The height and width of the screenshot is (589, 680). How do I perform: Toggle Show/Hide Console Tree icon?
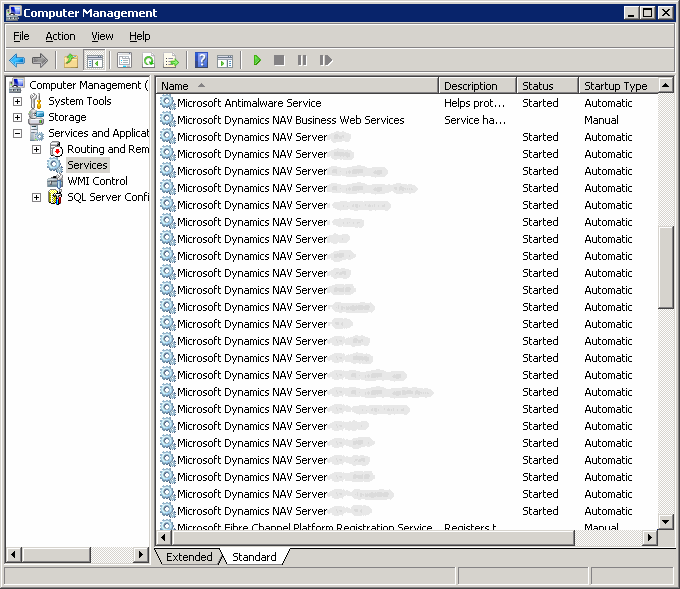click(x=95, y=60)
